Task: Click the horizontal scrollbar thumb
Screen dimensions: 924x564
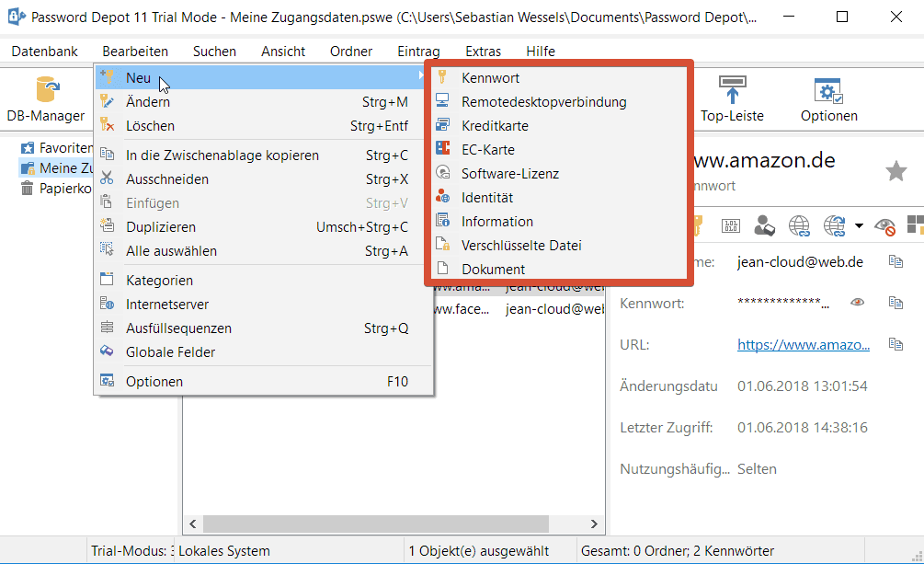Action: (x=376, y=524)
